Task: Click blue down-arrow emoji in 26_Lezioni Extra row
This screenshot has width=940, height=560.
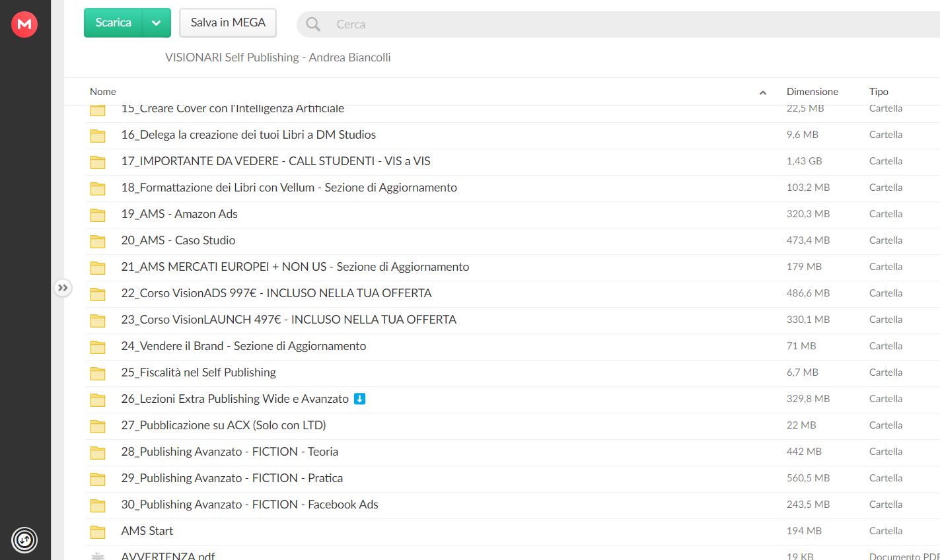Action: pyautogui.click(x=359, y=399)
